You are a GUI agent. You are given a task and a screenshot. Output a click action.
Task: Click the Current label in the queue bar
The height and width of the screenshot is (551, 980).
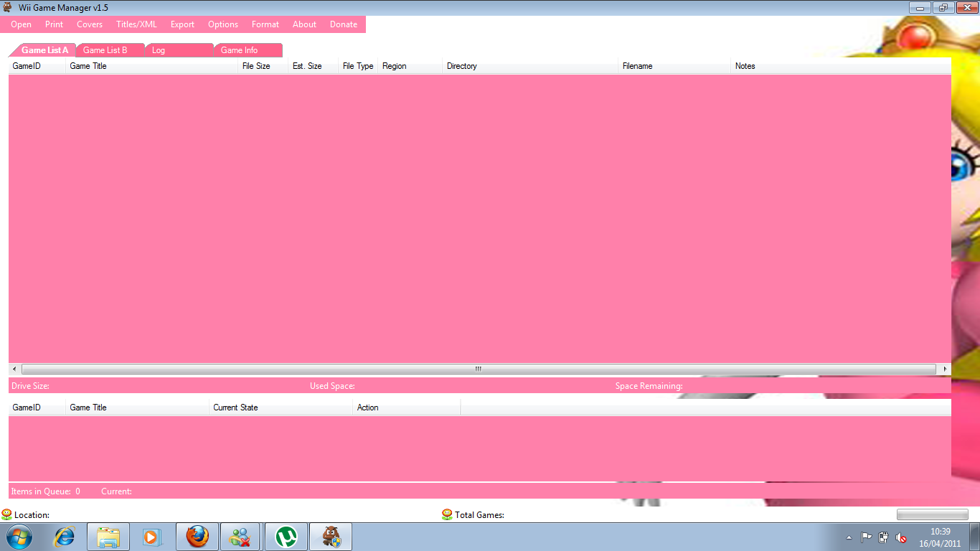pyautogui.click(x=116, y=491)
